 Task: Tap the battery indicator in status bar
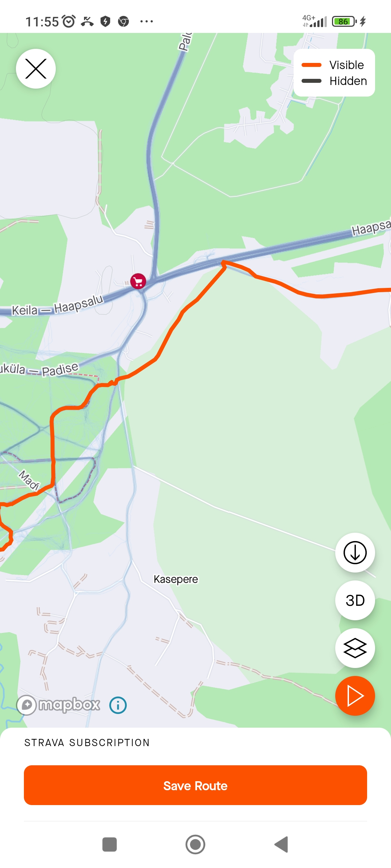[x=344, y=21]
